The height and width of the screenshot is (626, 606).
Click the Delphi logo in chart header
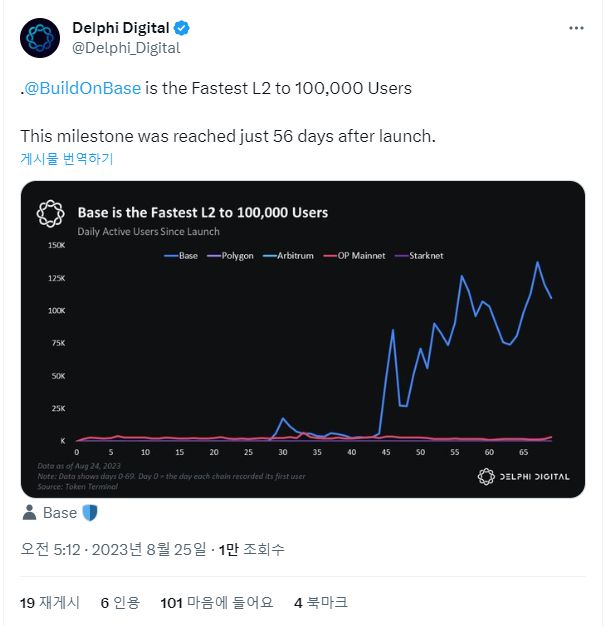51,214
